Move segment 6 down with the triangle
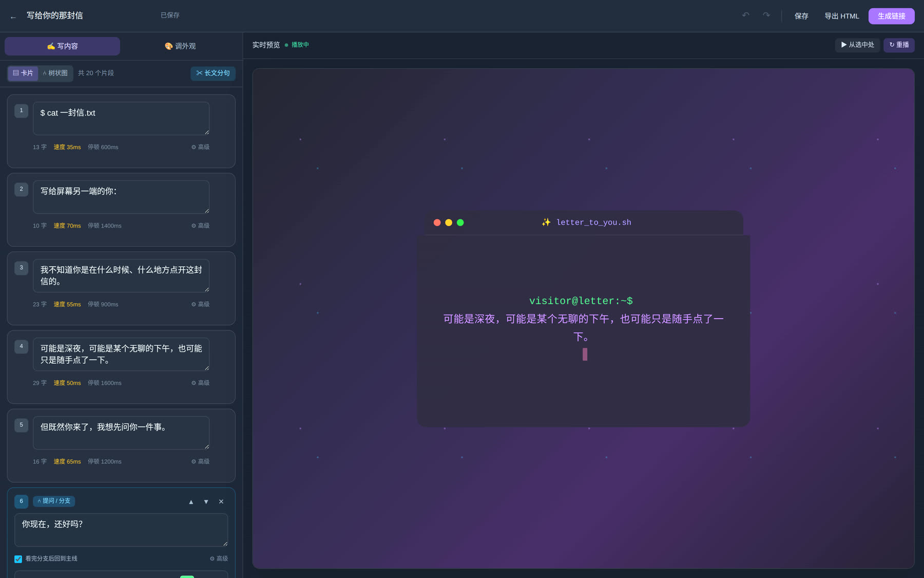The height and width of the screenshot is (578, 924). click(206, 501)
